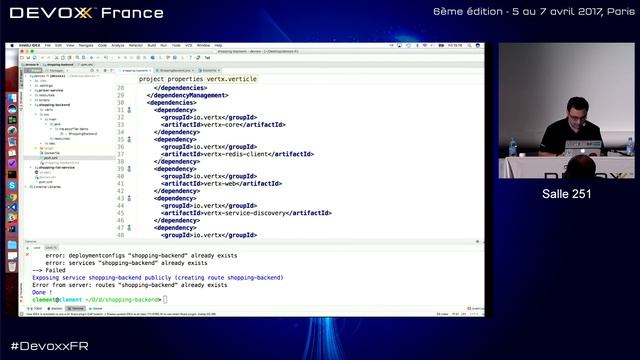640x360 pixels.
Task: Click the gutter icon on line 31
Action: (129, 110)
